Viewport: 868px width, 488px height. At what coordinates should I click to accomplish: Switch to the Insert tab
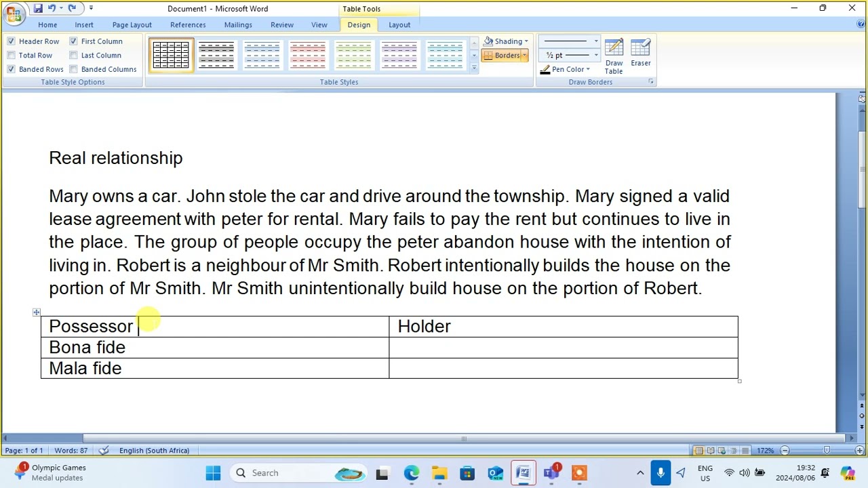pyautogui.click(x=84, y=25)
